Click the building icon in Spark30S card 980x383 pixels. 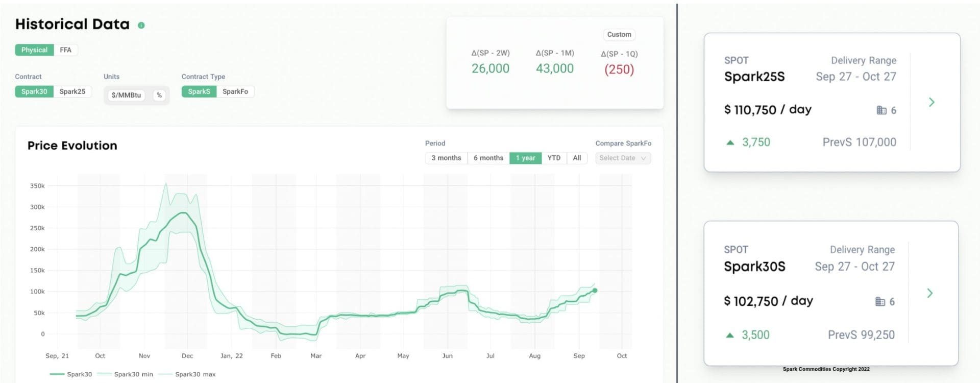click(x=880, y=302)
